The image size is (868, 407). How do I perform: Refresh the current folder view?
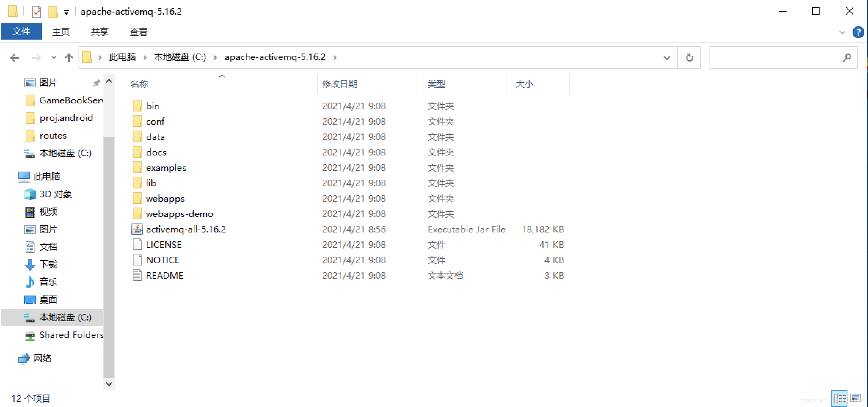tap(689, 58)
